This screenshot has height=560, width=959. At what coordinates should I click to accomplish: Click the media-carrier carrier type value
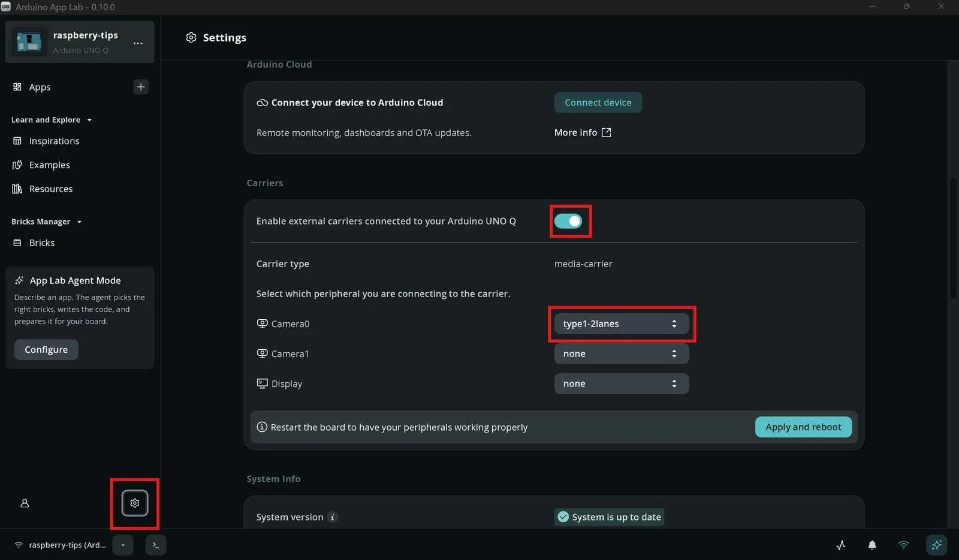pos(583,264)
